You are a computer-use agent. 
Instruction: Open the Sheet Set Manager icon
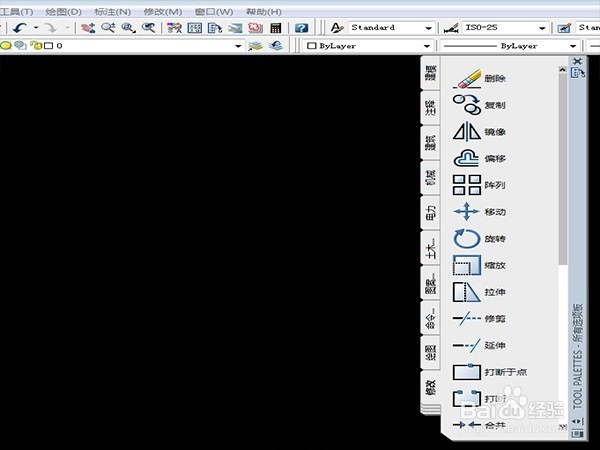click(235, 28)
